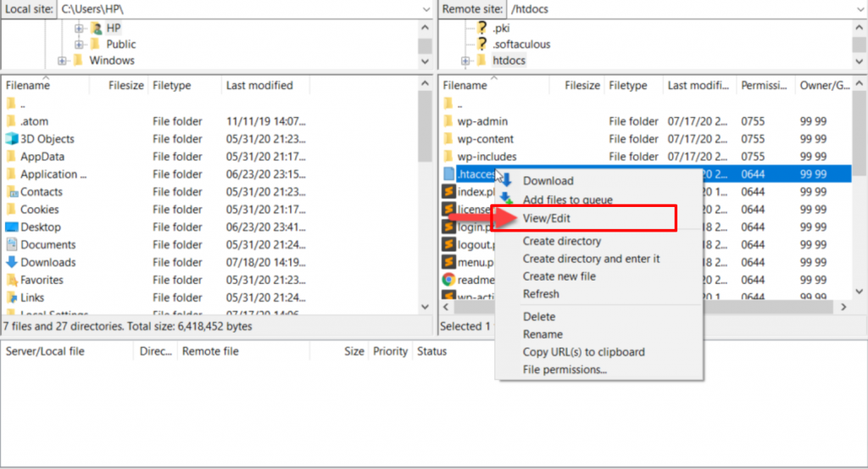Sort remote list by Owner/Group header
Image resolution: width=868 pixels, height=469 pixels.
[824, 86]
